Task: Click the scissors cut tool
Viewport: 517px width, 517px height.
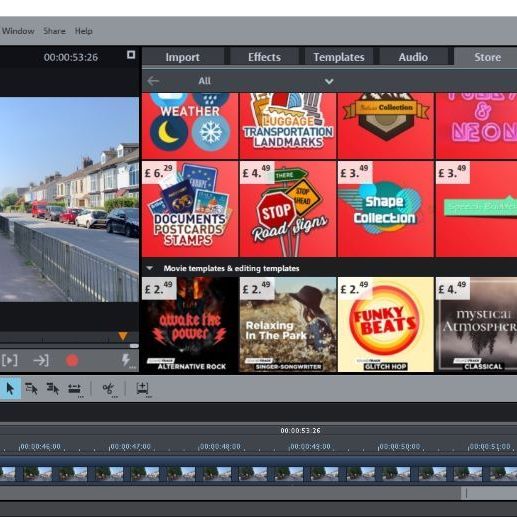Action: tap(109, 389)
